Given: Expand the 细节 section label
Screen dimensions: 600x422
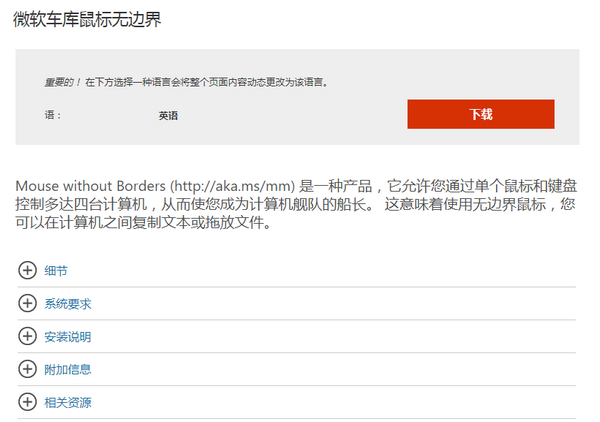Looking at the screenshot, I should click(57, 271).
